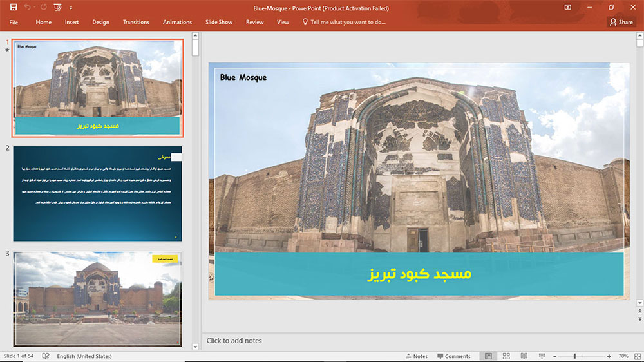This screenshot has width=644, height=362.
Task: Save the presentation with the Save icon
Action: (x=14, y=7)
